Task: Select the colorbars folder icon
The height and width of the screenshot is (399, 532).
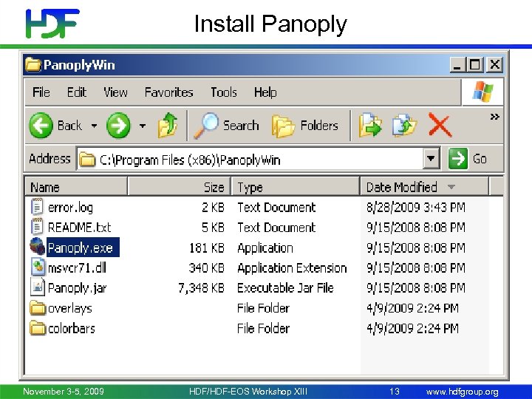Action: (x=38, y=328)
